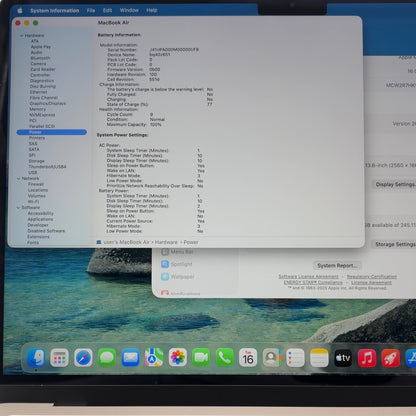416x416 pixels.
Task: Open the Apple TV app icon
Action: [x=343, y=358]
